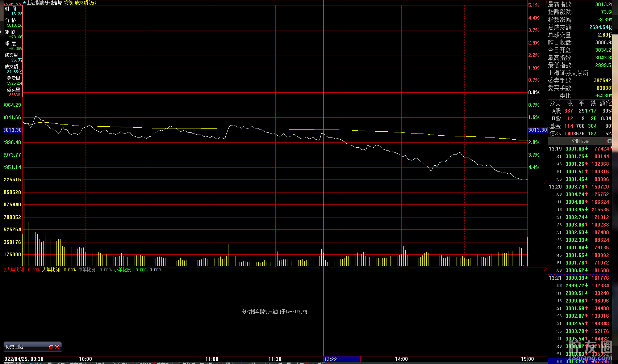Viewport: 618px width, 364px height.
Task: Click the 小单比例 indicator label
Action: coord(123,270)
